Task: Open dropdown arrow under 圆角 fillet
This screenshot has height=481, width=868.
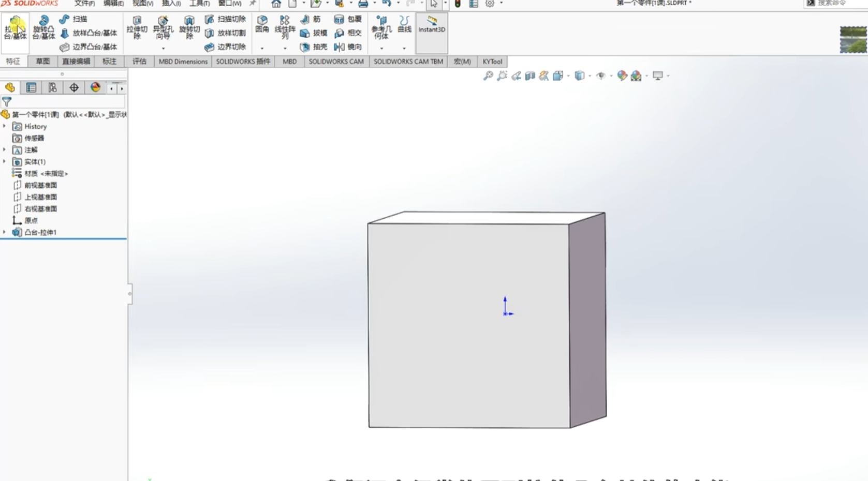Action: (x=262, y=48)
